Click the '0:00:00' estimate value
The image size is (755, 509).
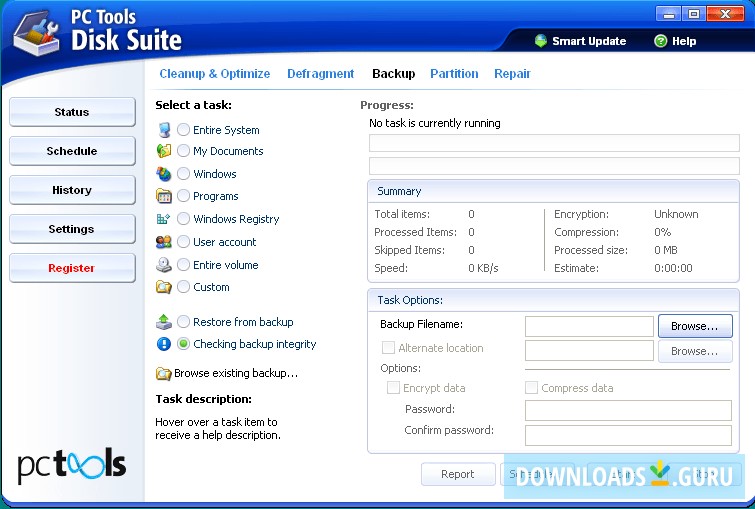pyautogui.click(x=673, y=268)
